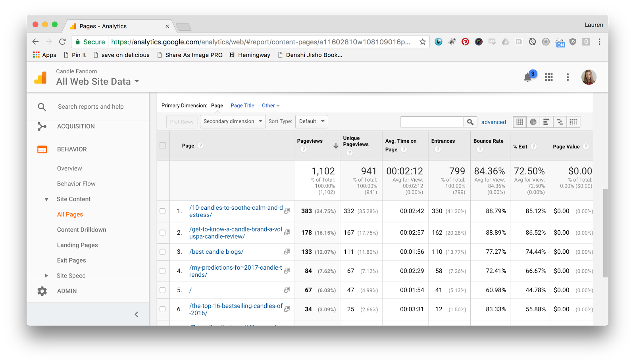Open /best-candle-blogs/ page in new window icon
Viewport: 635px width, 364px height.
coord(287,251)
